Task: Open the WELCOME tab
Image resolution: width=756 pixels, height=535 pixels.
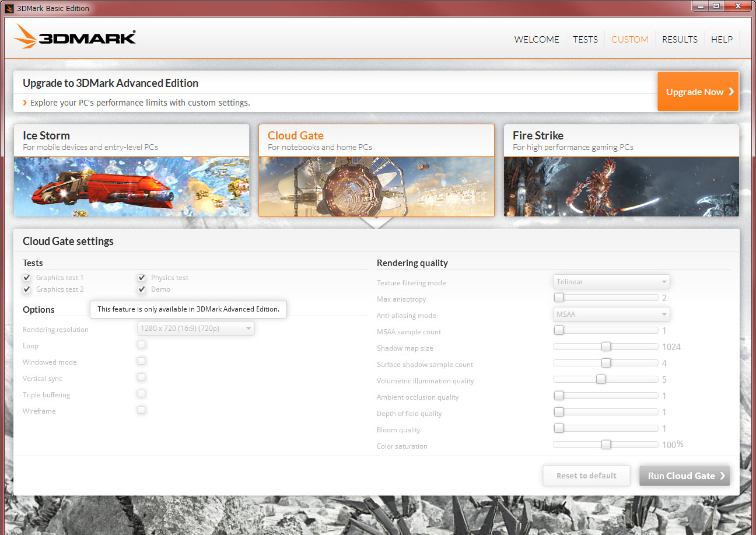Action: [x=537, y=39]
